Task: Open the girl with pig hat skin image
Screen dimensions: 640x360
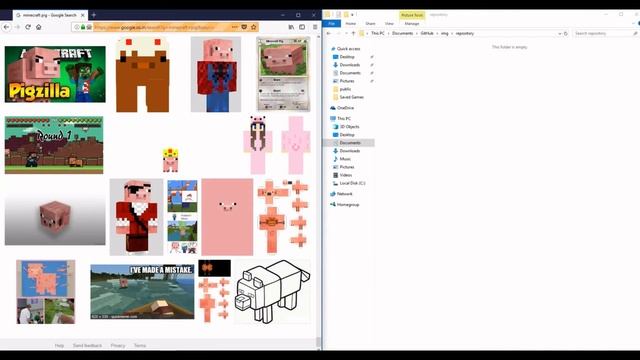Action: pyautogui.click(x=258, y=145)
